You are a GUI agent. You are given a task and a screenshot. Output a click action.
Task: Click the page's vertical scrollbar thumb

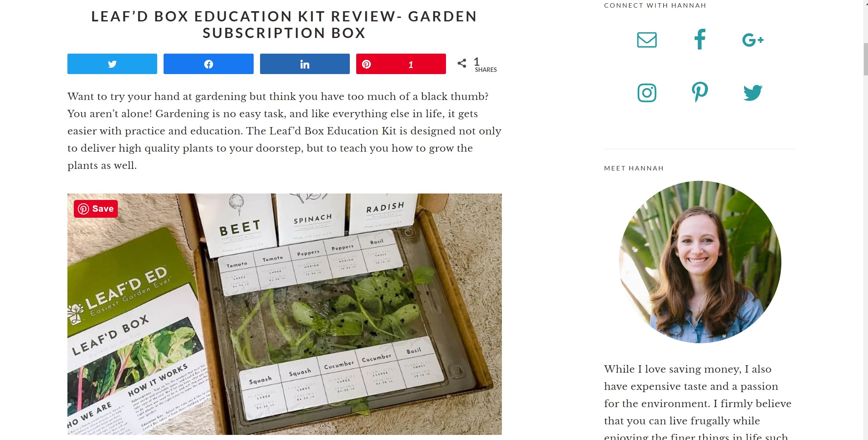(x=866, y=59)
